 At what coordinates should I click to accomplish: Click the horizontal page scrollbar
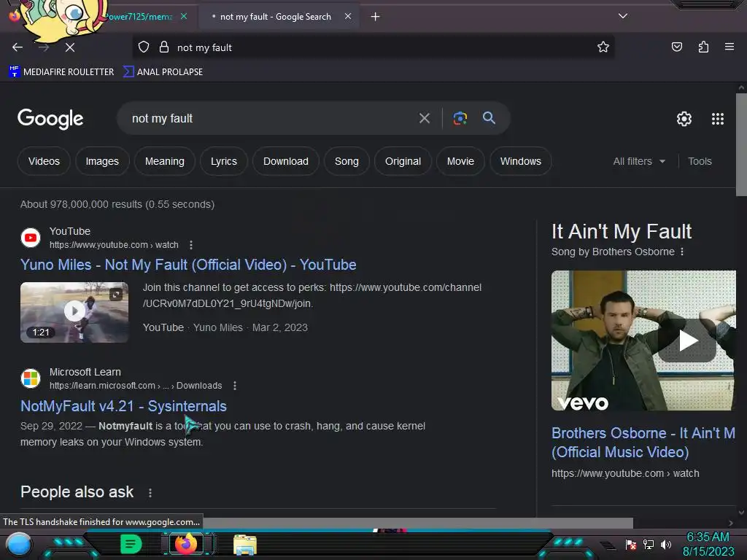point(418,523)
